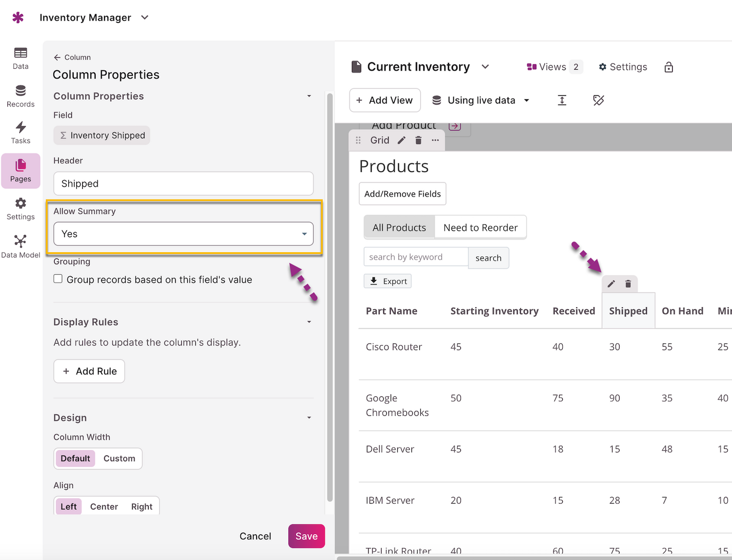The image size is (732, 560).
Task: Open the Data section in sidebar
Action: pos(20,58)
